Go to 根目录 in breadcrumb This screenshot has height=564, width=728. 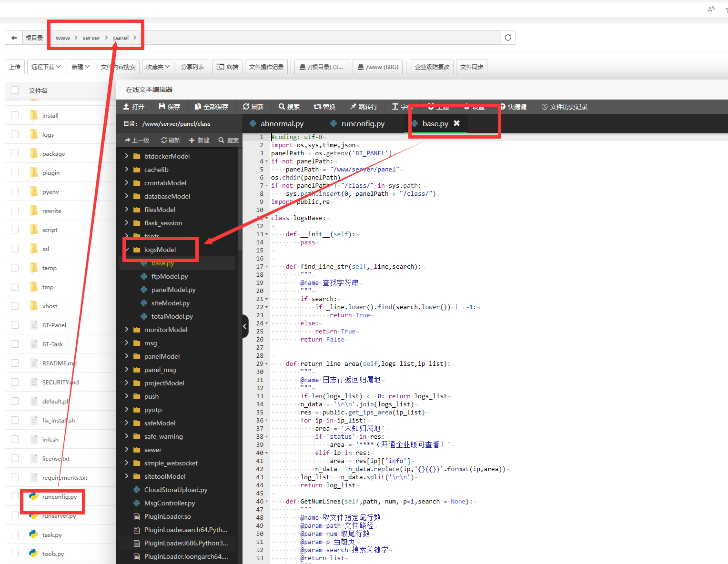(x=34, y=38)
